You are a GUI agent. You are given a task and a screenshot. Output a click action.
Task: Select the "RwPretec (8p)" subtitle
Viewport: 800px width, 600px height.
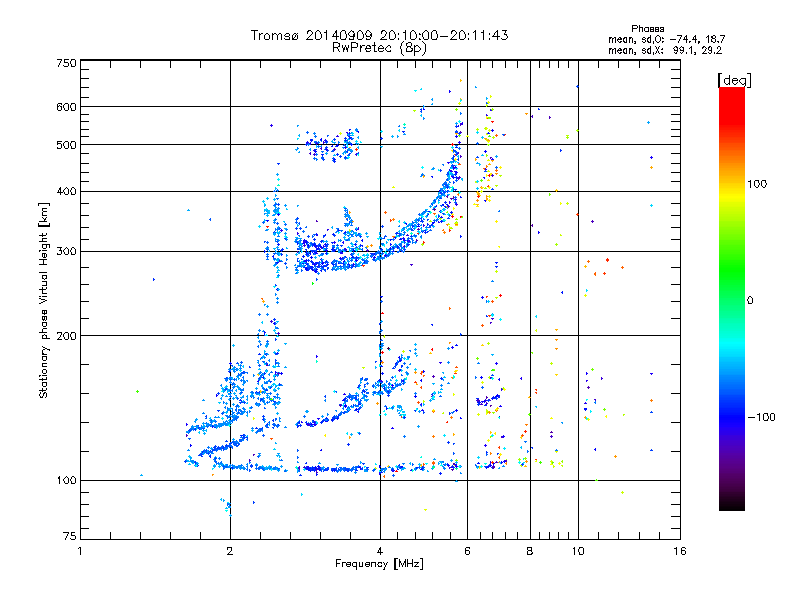(x=379, y=48)
